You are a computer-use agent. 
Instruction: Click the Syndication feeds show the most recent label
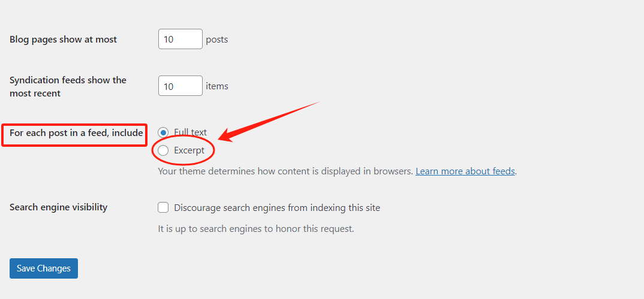(x=68, y=86)
